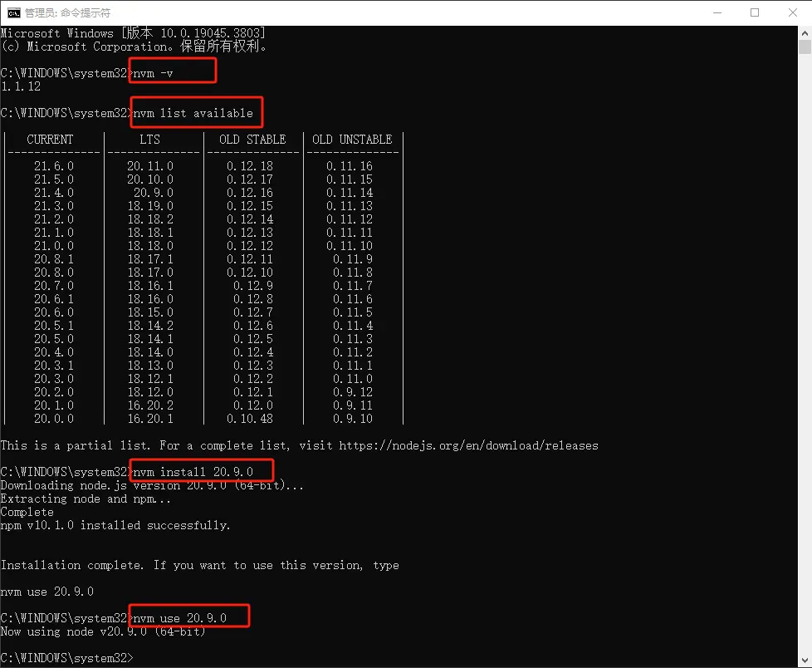Click the '(c) Microsoft Corporation' copyright line
The image size is (812, 668).
tap(134, 47)
